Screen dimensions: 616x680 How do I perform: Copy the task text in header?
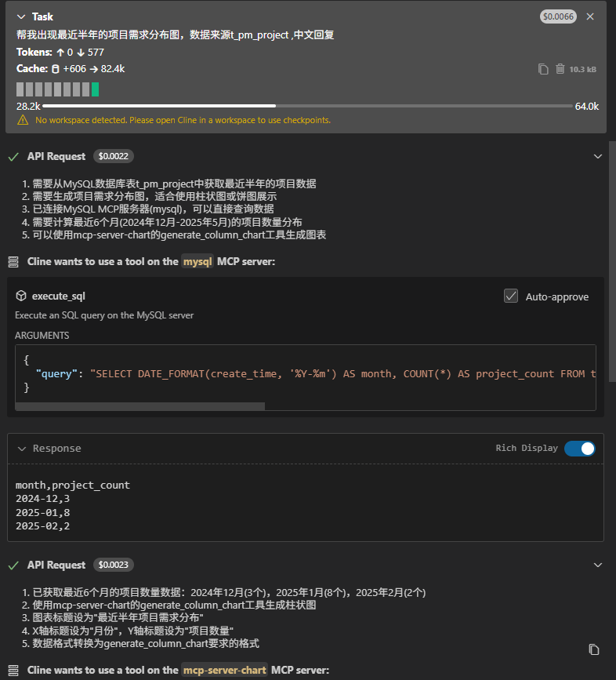click(543, 69)
